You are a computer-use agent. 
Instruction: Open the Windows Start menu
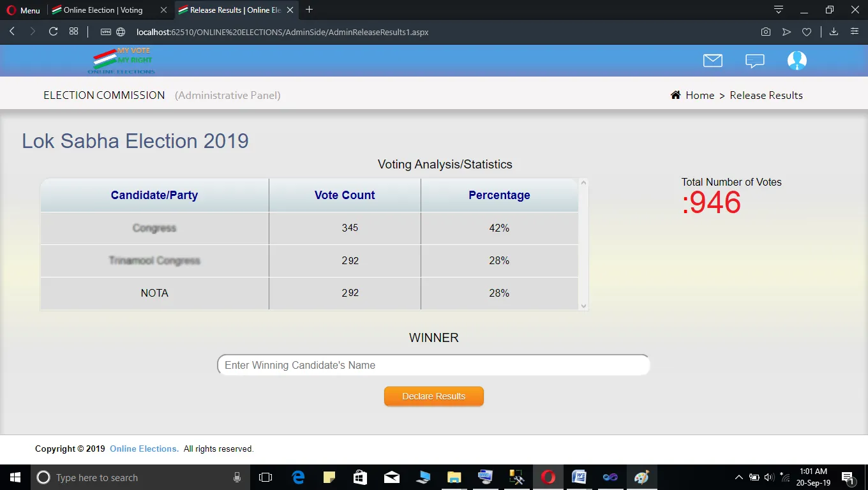pos(15,477)
